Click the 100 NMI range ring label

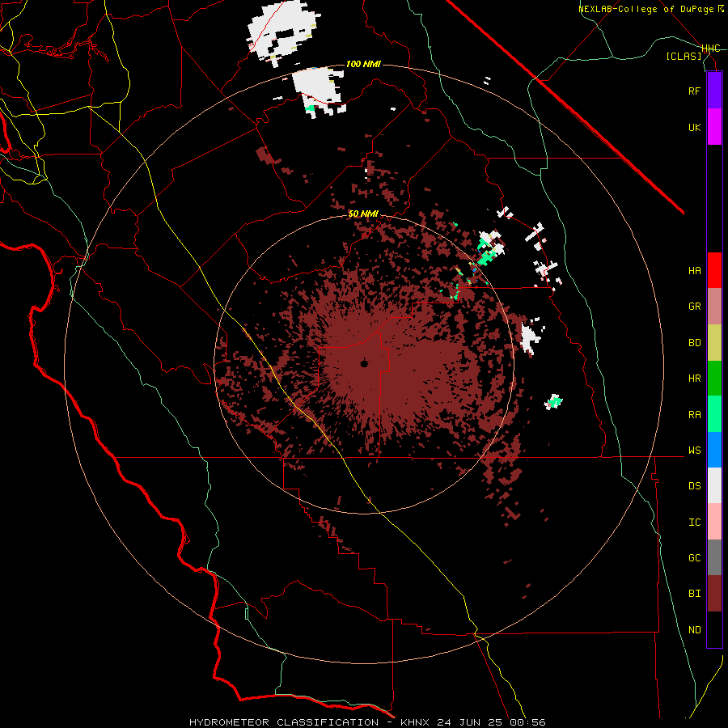363,64
